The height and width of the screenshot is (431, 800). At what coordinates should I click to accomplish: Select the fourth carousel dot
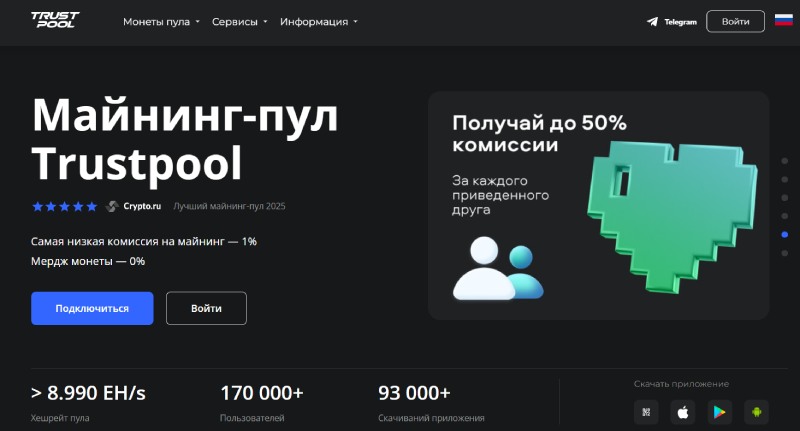785,216
